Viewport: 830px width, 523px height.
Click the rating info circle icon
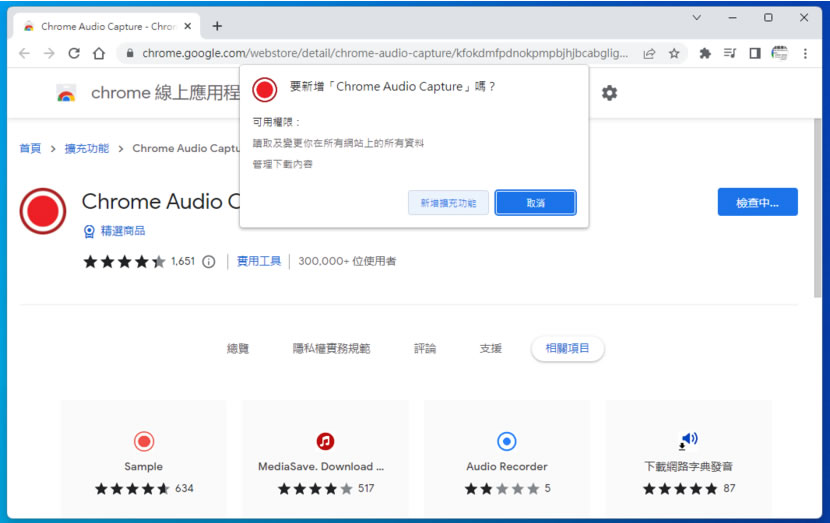pos(209,262)
